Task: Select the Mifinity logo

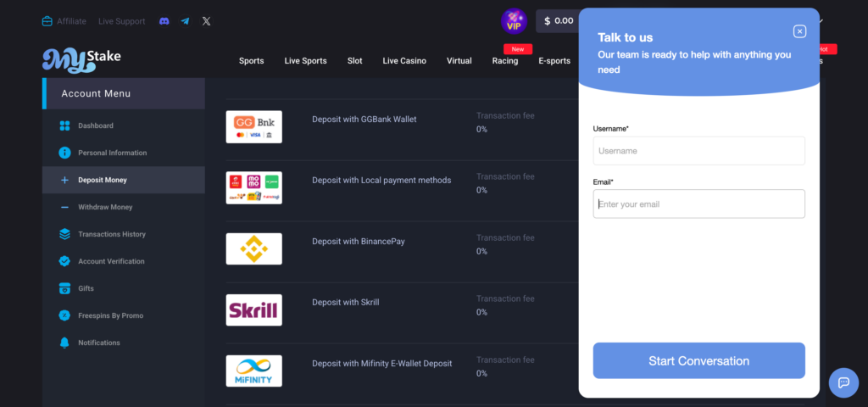Action: pos(254,371)
